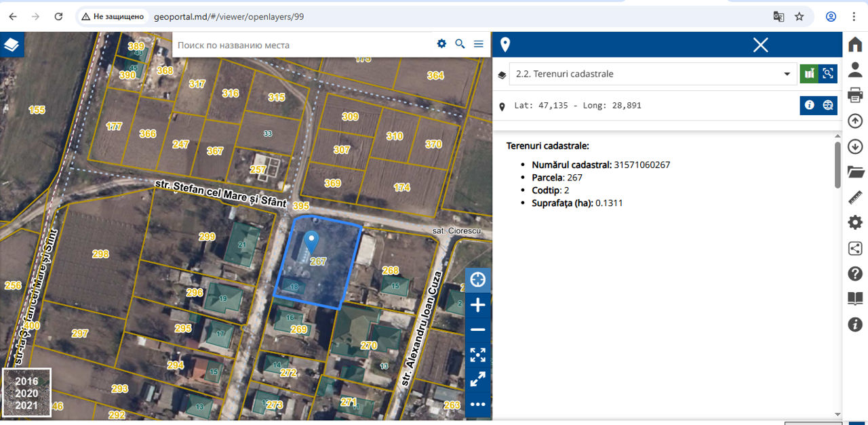Toggle the green map highlight button

pos(808,74)
